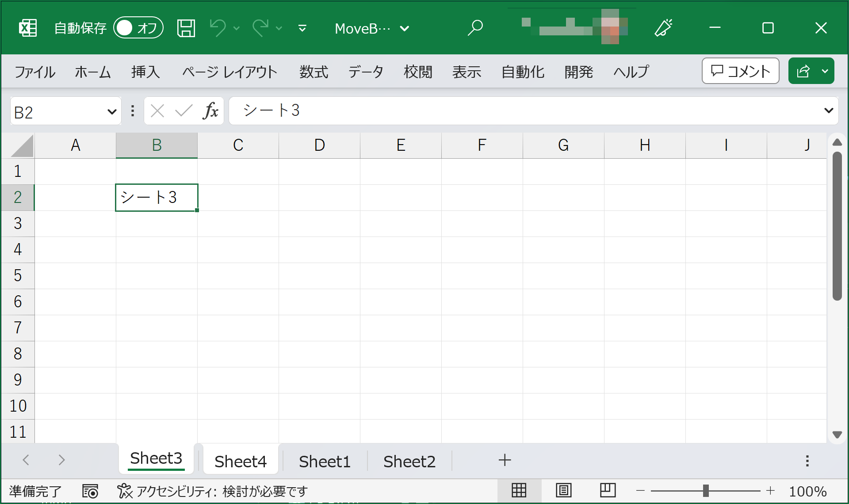Click the green share button

pyautogui.click(x=803, y=71)
